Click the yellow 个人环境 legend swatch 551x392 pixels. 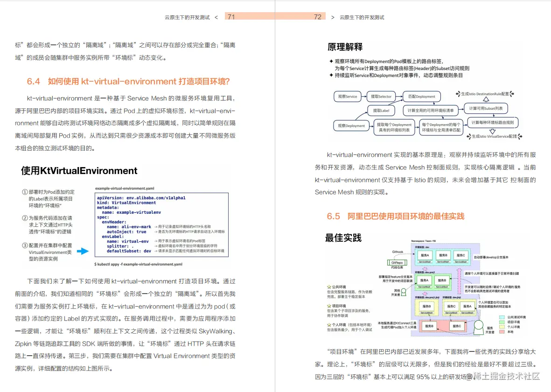tap(502, 327)
